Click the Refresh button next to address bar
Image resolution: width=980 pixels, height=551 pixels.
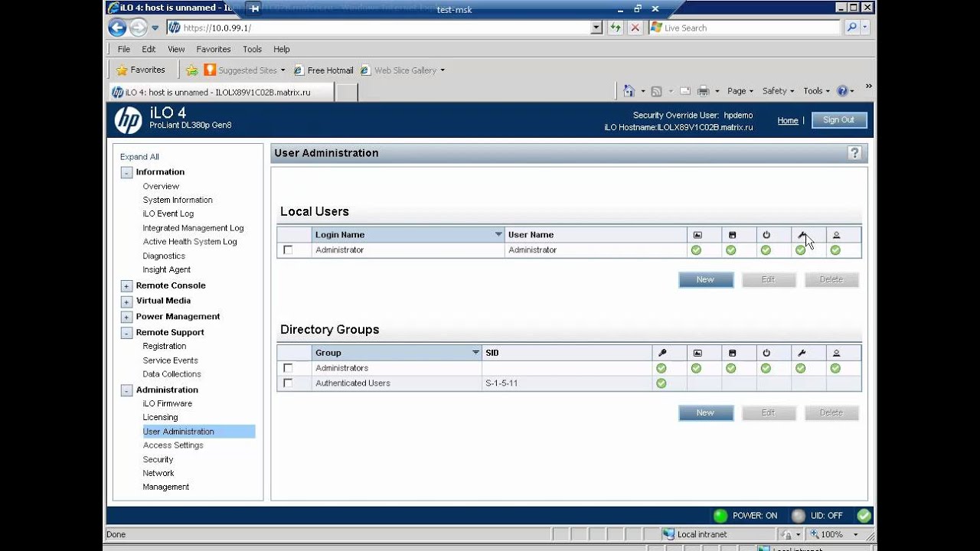click(616, 28)
